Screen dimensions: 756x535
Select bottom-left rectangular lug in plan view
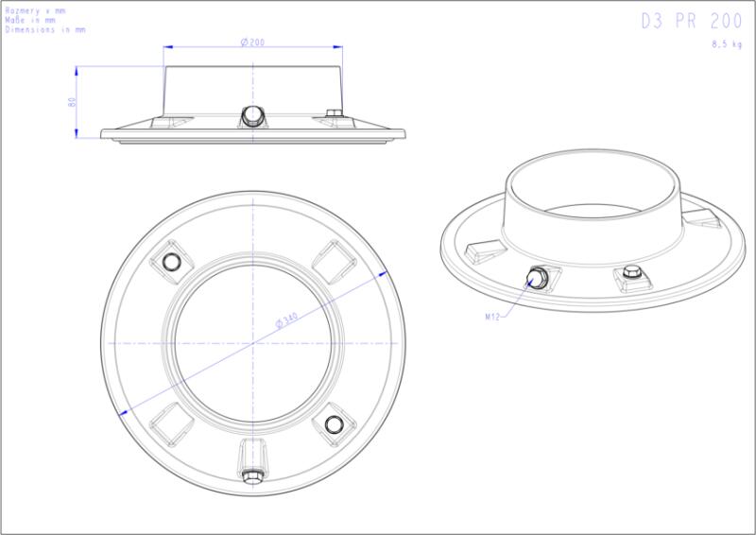(172, 423)
